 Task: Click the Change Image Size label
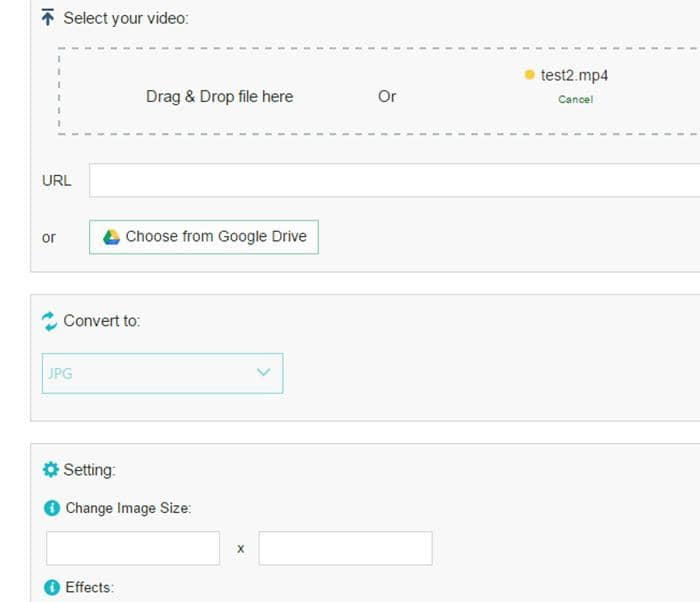pos(128,508)
